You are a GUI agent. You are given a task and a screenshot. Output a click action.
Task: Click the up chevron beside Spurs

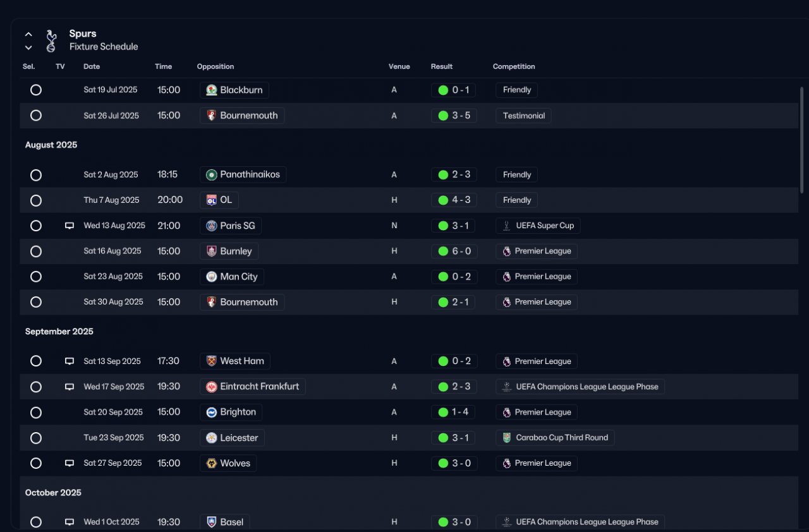click(x=28, y=35)
